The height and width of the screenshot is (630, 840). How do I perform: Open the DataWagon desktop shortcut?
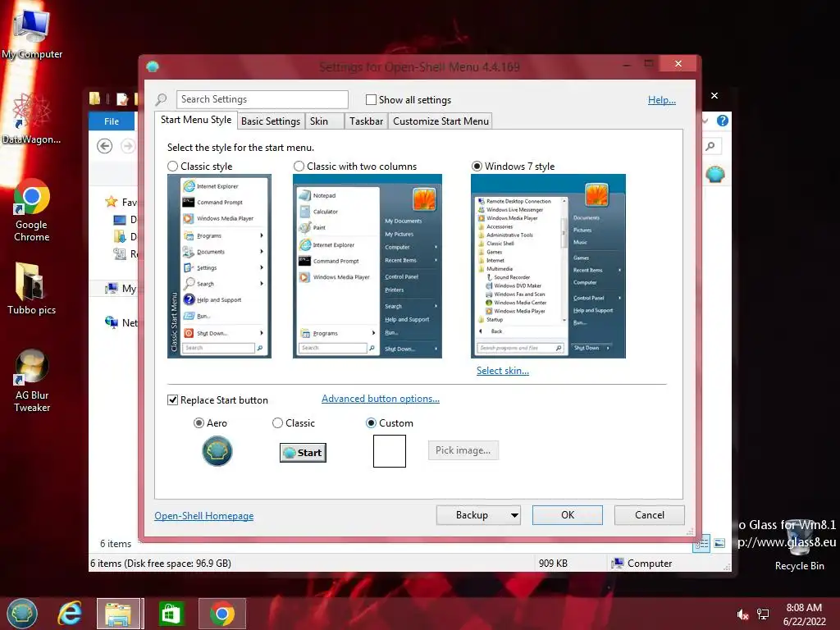[x=32, y=118]
